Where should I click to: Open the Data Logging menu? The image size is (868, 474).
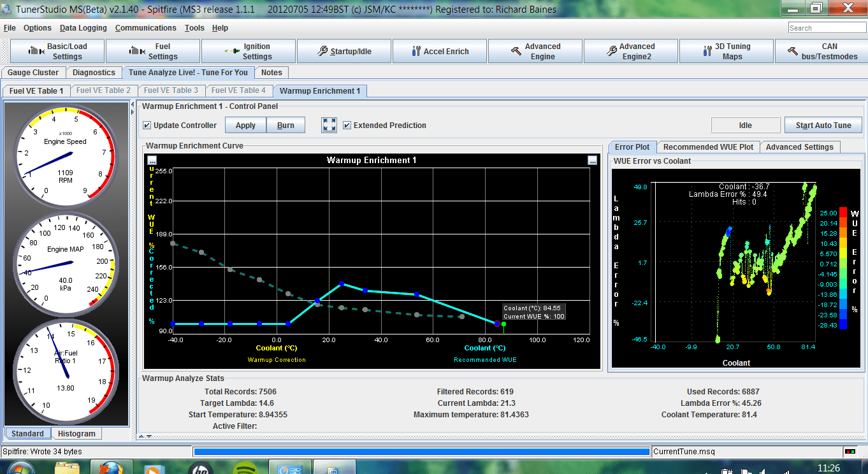83,28
